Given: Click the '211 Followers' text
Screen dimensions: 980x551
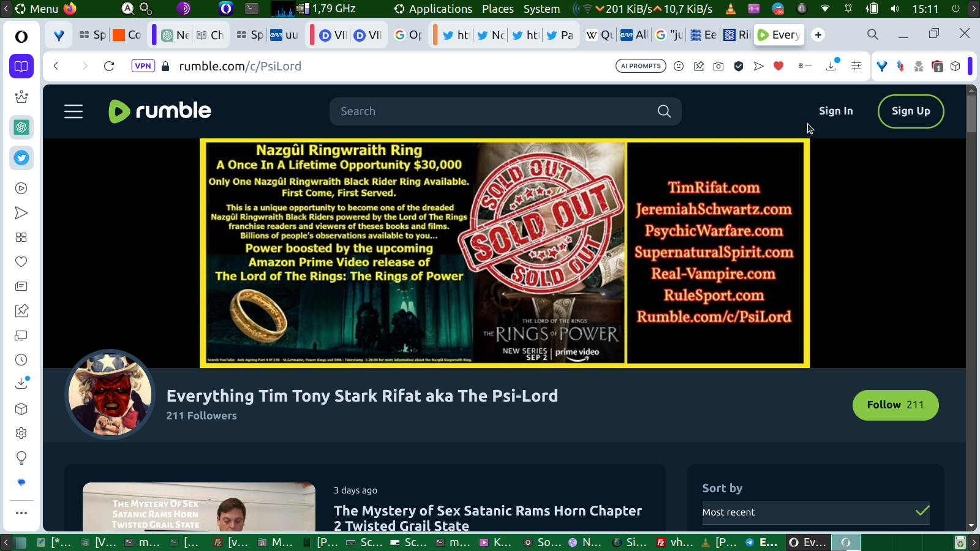Looking at the screenshot, I should pyautogui.click(x=202, y=416).
